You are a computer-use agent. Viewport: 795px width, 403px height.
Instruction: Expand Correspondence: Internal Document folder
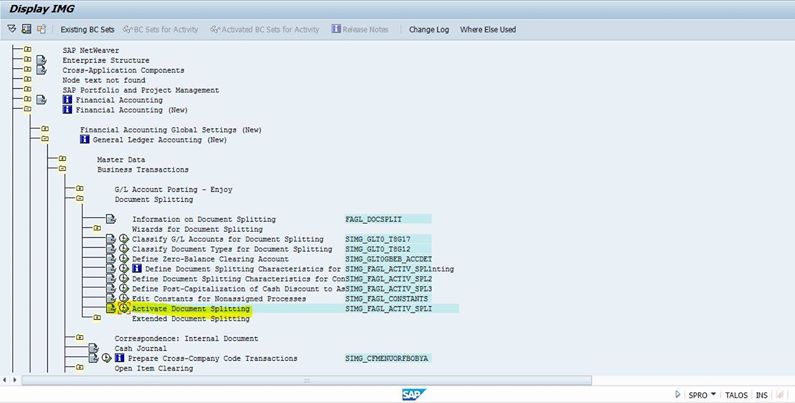(80, 338)
